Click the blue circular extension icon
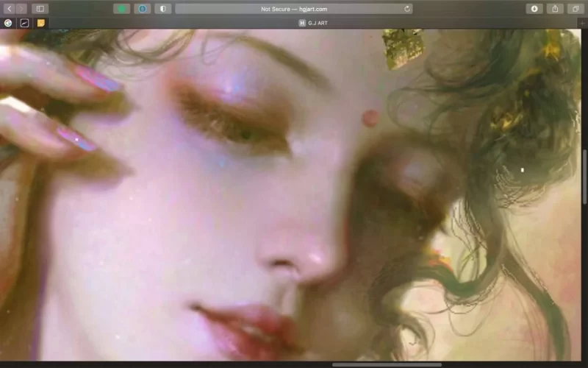This screenshot has width=588, height=368. 142,9
